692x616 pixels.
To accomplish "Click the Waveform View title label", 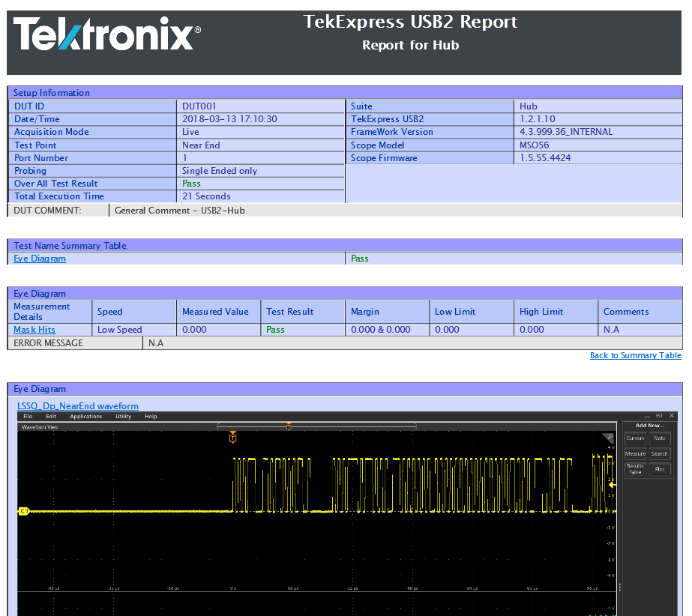I will [x=40, y=427].
